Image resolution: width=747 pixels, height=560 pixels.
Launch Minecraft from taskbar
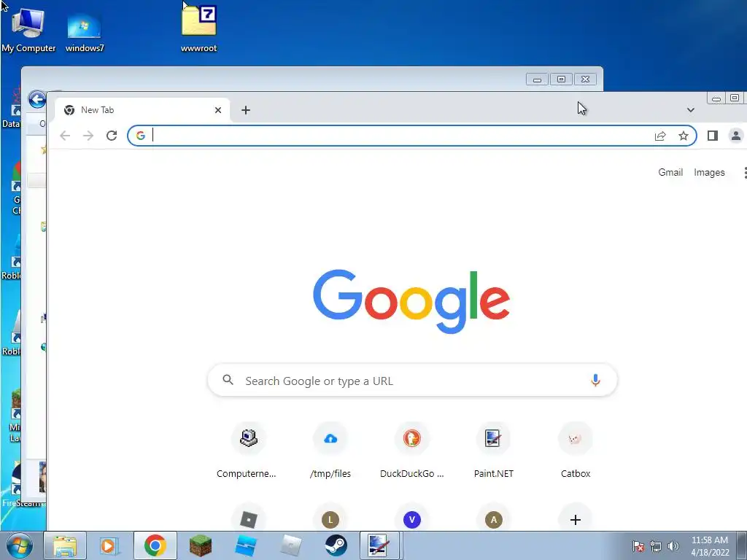point(200,545)
